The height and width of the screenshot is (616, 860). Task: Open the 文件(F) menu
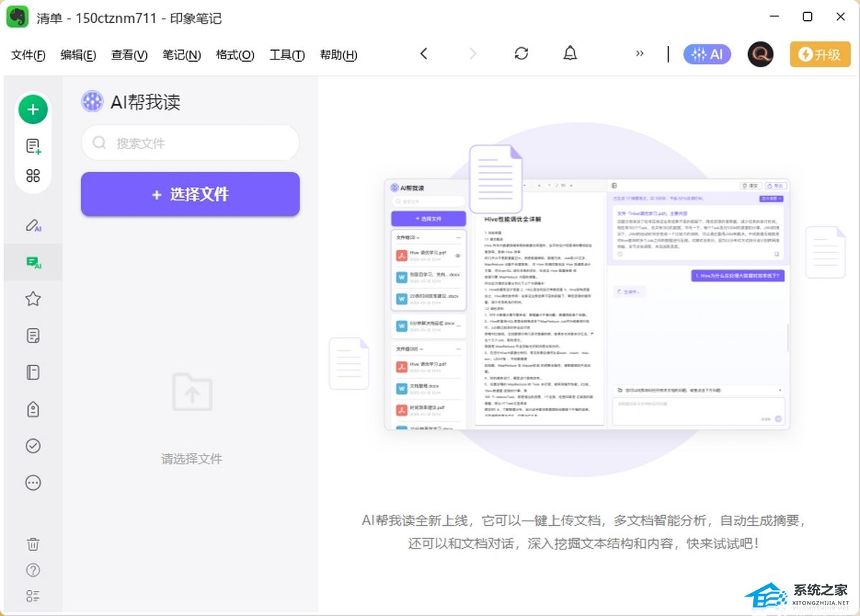29,55
